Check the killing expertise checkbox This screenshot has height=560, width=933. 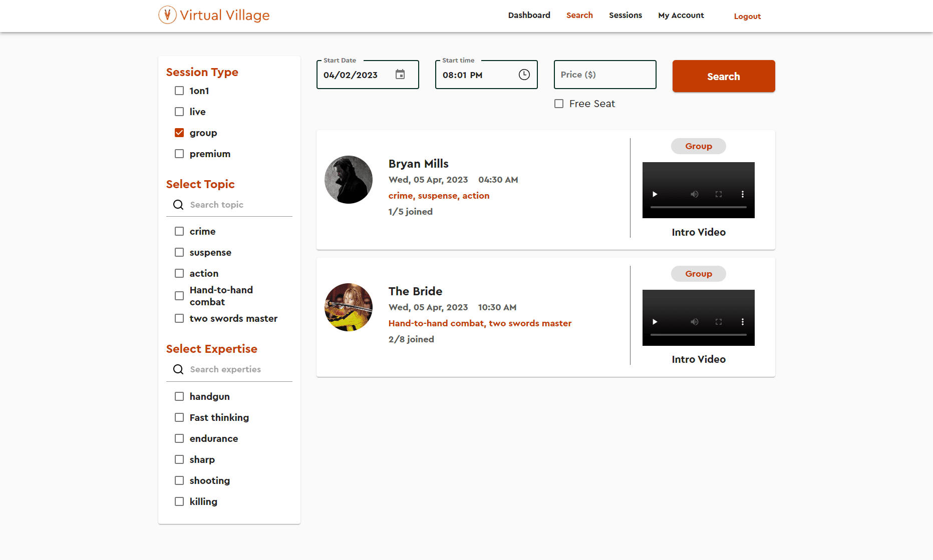point(179,501)
